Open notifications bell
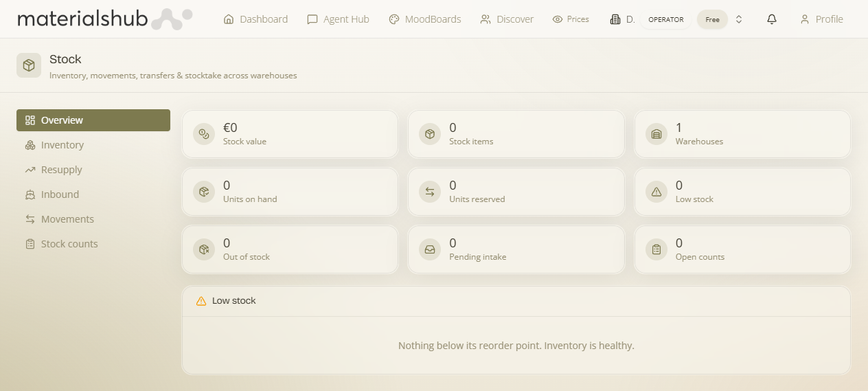This screenshot has height=391, width=868. (772, 19)
